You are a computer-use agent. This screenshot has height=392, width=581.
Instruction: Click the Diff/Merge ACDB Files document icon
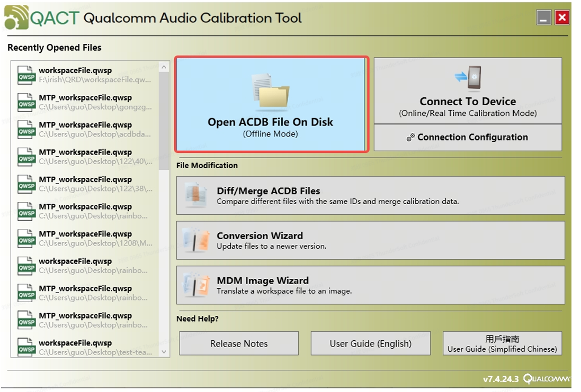193,195
